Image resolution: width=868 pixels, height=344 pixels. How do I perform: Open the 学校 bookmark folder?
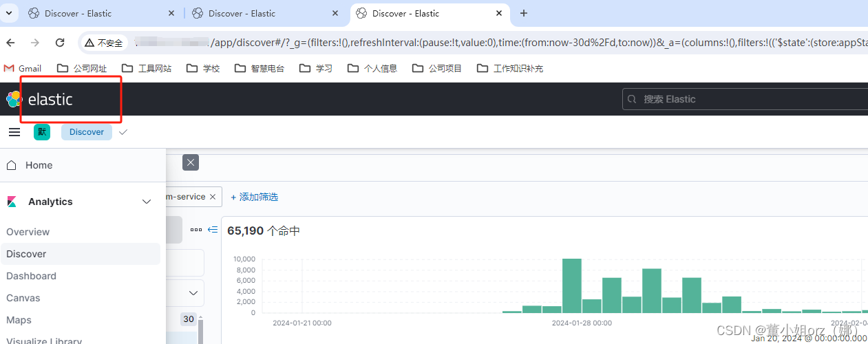coord(202,68)
